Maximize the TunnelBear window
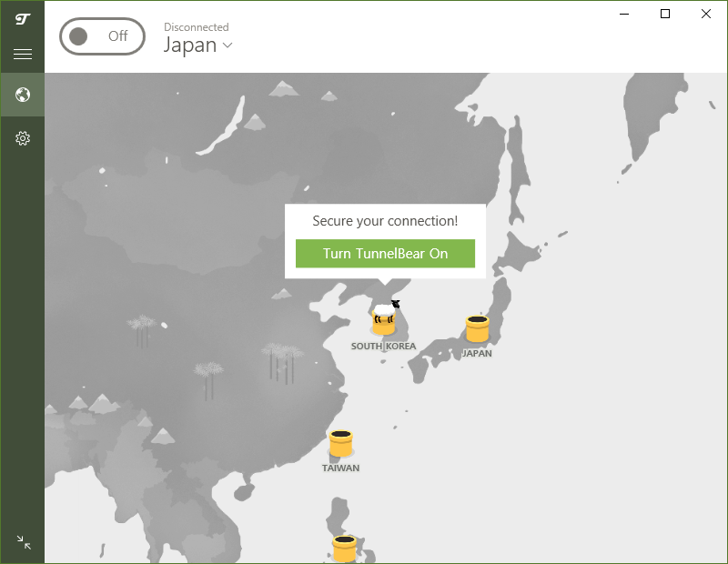The image size is (728, 564). (665, 14)
